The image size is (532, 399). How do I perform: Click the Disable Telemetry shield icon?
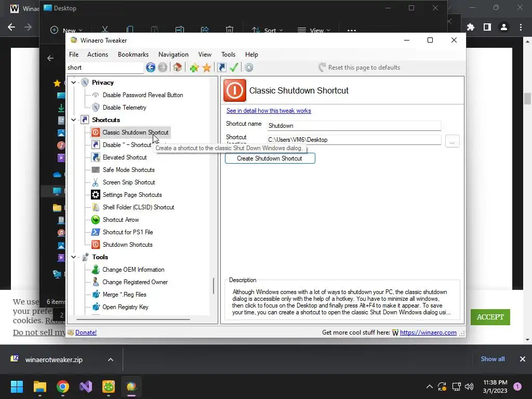96,107
